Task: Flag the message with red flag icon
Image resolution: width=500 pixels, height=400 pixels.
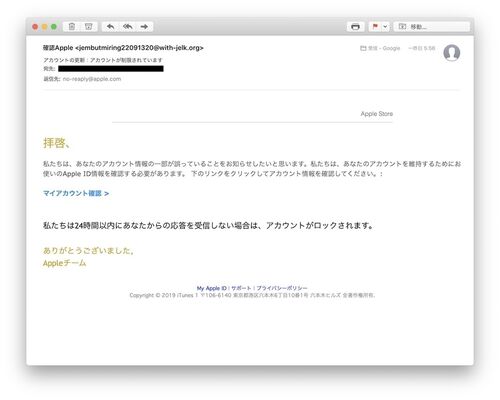Action: coord(375,27)
